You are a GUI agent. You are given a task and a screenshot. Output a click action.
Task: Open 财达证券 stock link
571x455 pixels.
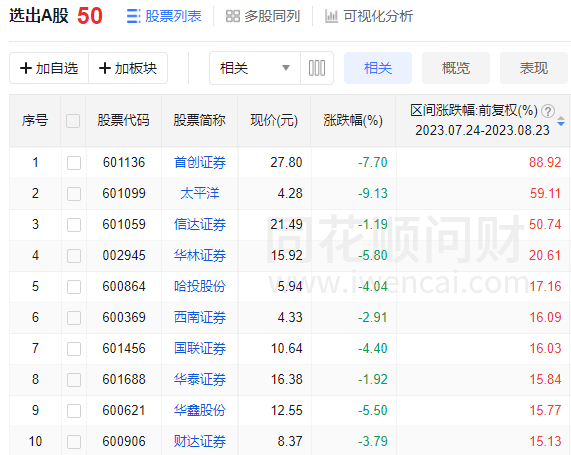[200, 441]
